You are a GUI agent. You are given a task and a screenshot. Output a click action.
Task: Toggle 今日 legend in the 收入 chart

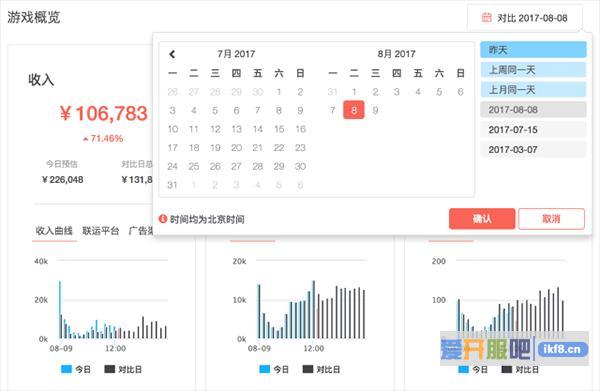coord(76,369)
